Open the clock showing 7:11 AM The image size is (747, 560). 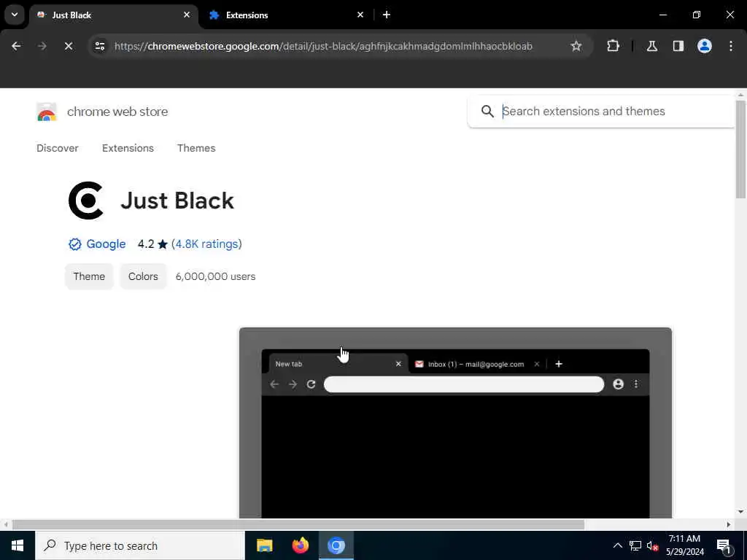[684, 545]
